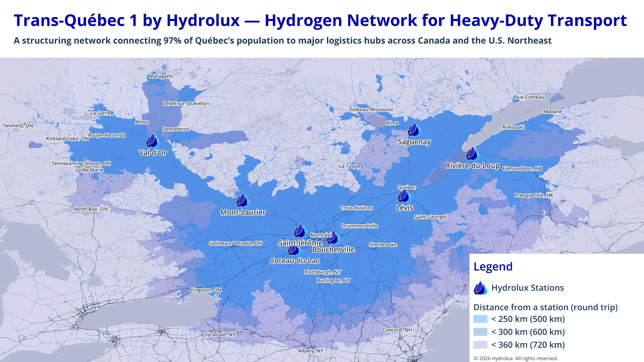Click the Alma map label
Screen dimensions: 644x362
tap(392, 123)
